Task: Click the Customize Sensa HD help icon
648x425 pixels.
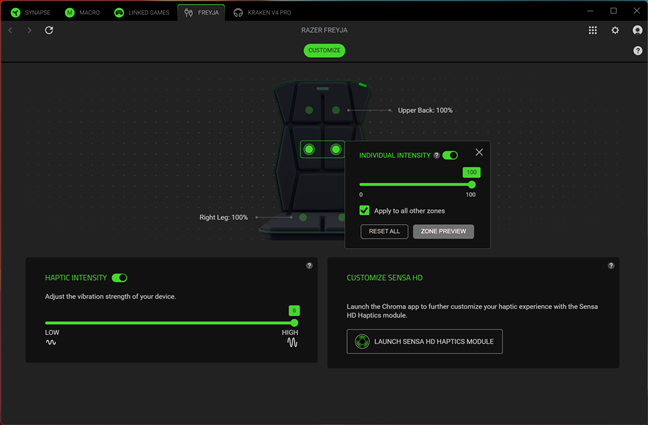Action: pos(611,266)
